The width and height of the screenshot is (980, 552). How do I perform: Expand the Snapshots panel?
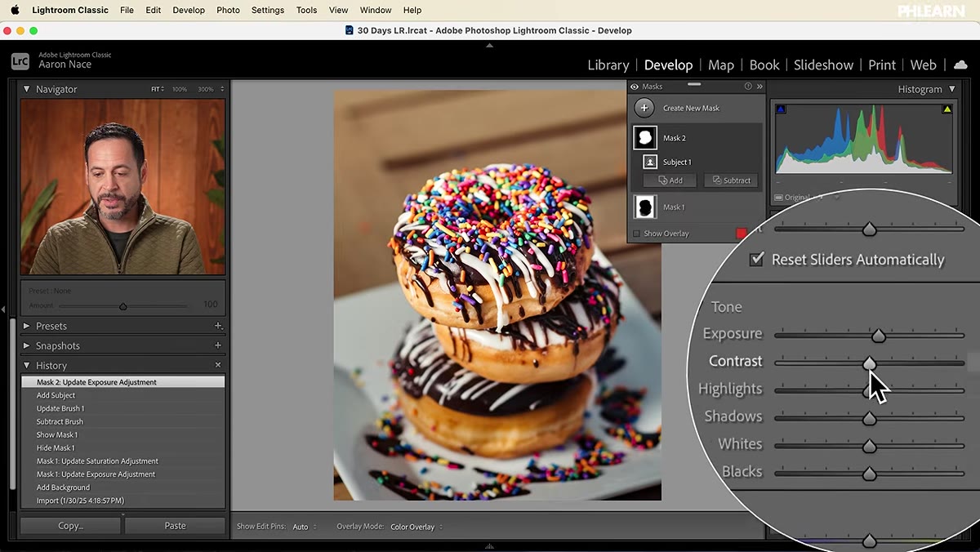26,345
